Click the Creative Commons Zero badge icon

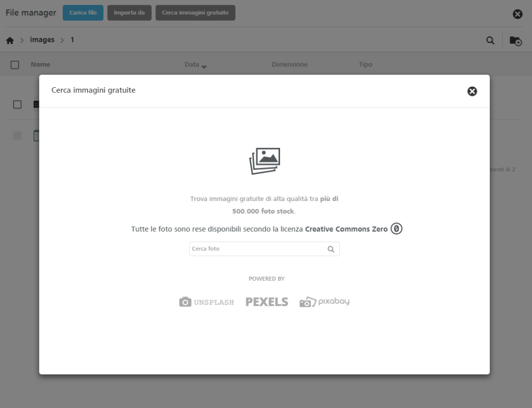[396, 229]
